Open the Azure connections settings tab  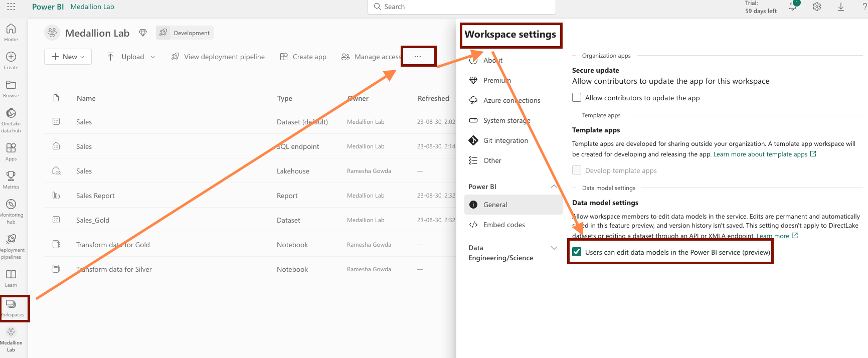tap(512, 100)
